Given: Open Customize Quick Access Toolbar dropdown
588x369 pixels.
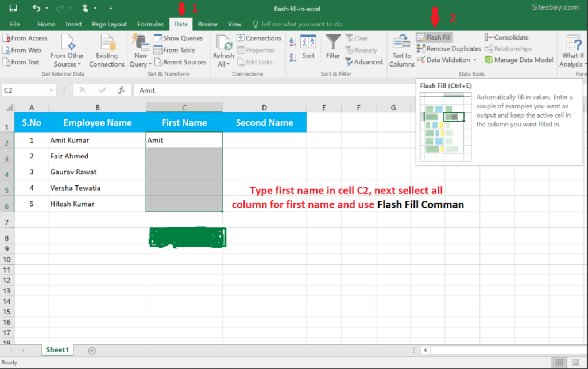Looking at the screenshot, I should point(111,8).
